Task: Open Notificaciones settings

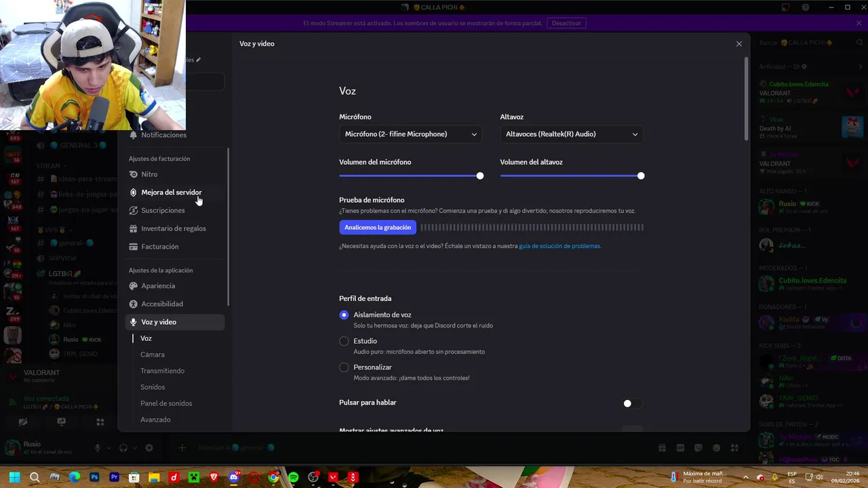Action: (x=175, y=135)
